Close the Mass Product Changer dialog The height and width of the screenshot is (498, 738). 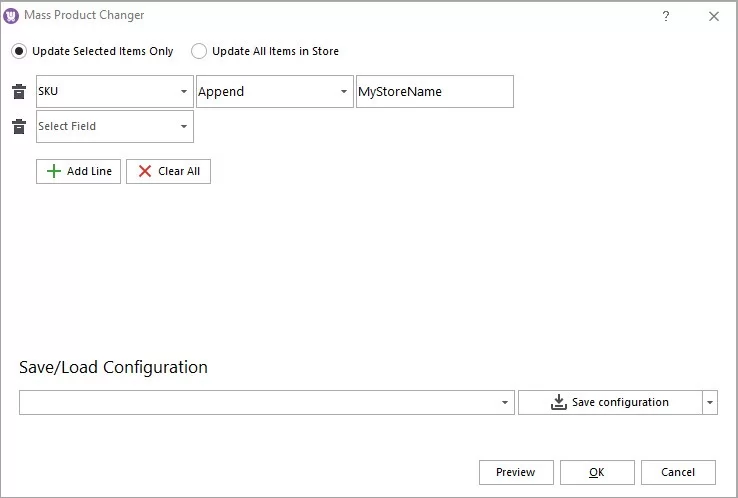[x=713, y=16]
